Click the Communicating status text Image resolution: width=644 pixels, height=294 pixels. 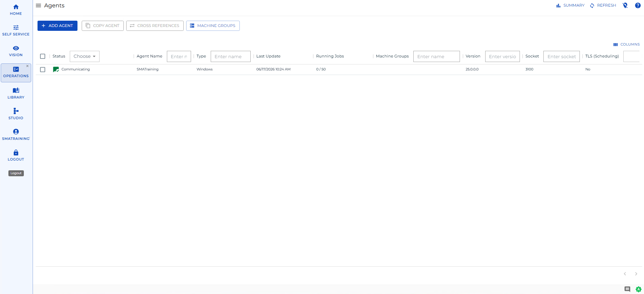tap(76, 69)
